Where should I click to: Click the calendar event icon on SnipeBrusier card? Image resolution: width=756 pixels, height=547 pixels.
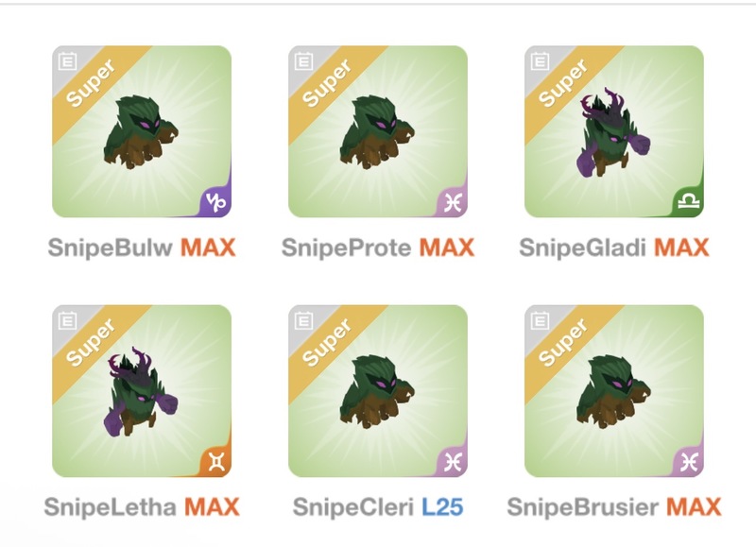pyautogui.click(x=540, y=320)
